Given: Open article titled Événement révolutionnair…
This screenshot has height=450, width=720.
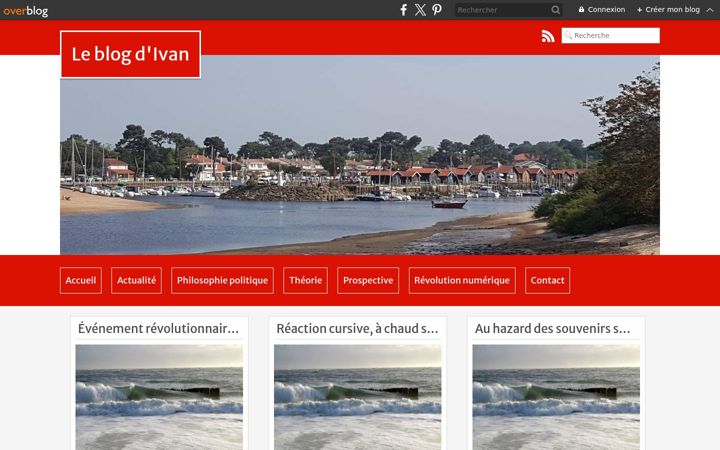Looking at the screenshot, I should point(158,329).
